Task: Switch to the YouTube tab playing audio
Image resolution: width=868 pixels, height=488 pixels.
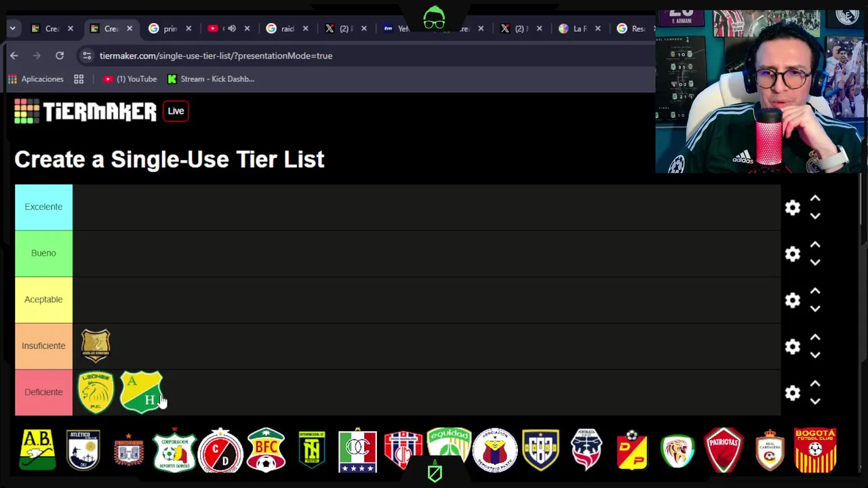Action: pyautogui.click(x=228, y=28)
